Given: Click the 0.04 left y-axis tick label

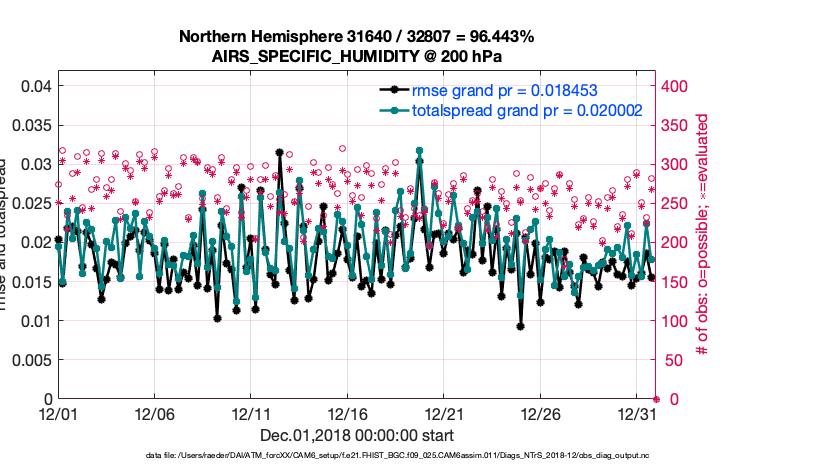Looking at the screenshot, I should point(36,86).
